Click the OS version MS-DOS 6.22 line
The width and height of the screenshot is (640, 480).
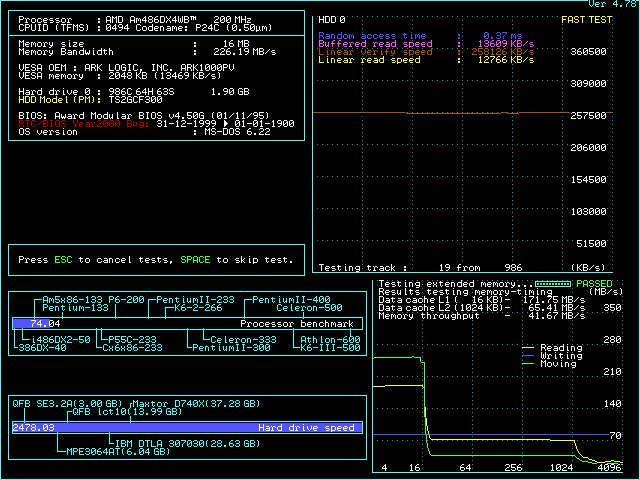tap(144, 132)
